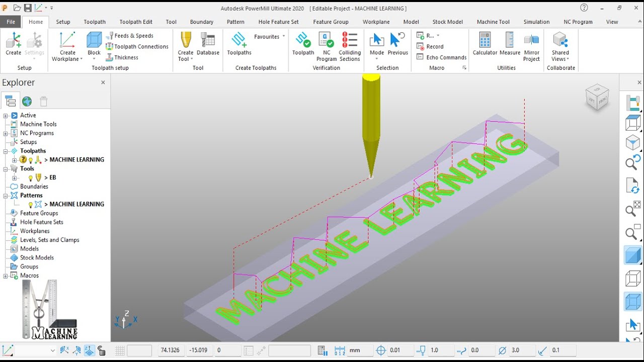Open the Create Workplane tool

coord(67,46)
